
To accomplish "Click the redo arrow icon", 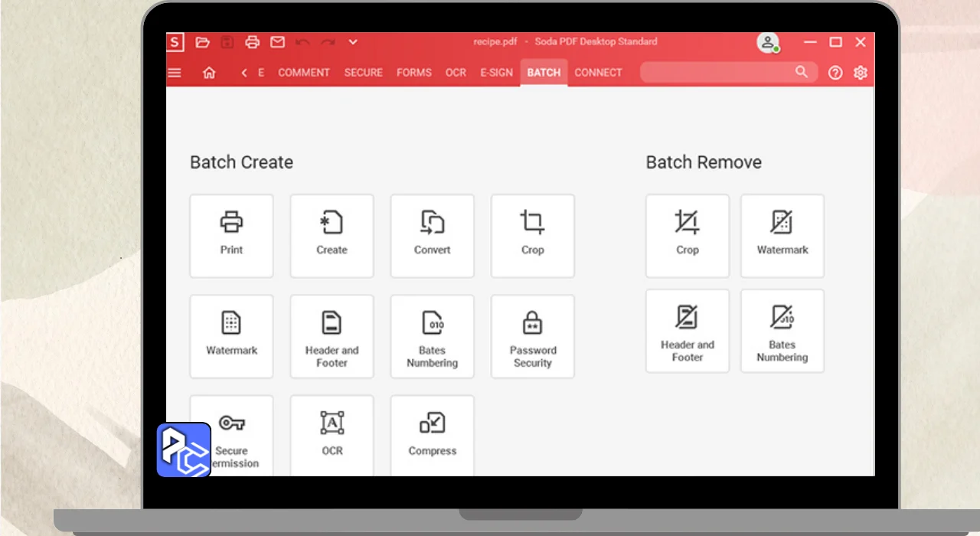I will (328, 42).
